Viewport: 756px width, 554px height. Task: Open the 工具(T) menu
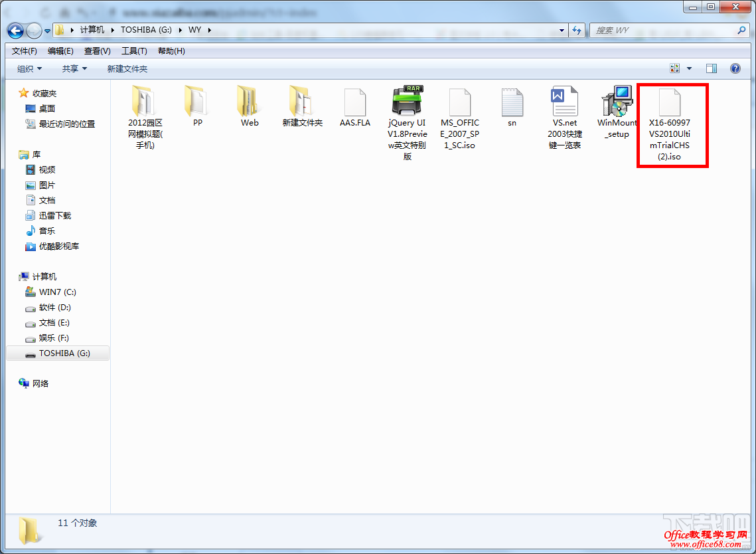pyautogui.click(x=134, y=50)
